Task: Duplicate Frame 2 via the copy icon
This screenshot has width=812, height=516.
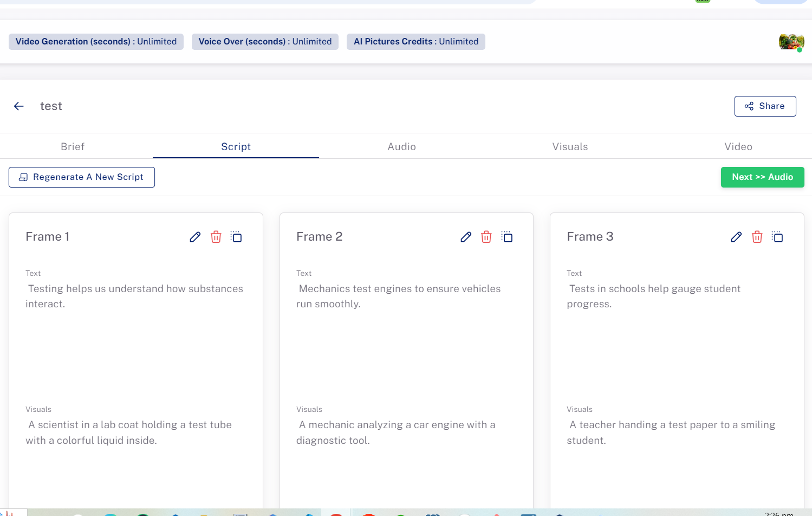Action: [507, 237]
